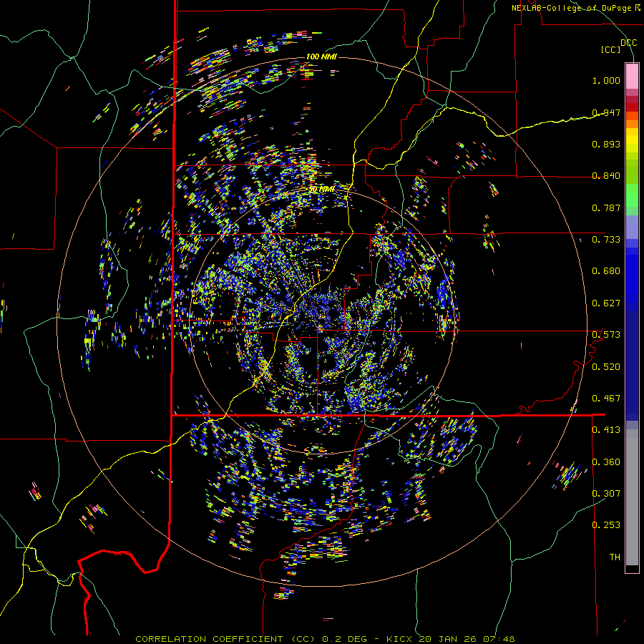The image size is (644, 644).
Task: Select the 0.520 scale value
Action: pos(606,367)
